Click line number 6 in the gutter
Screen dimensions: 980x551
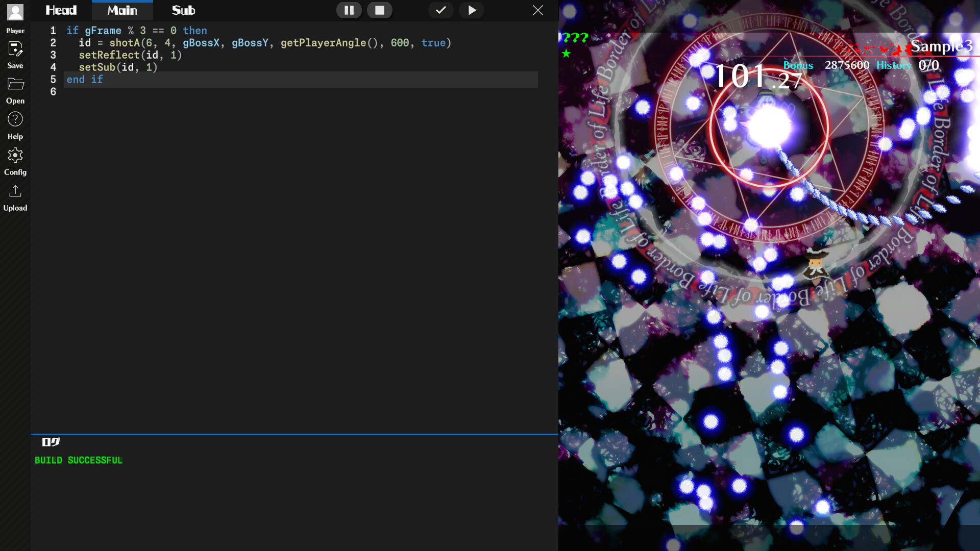coord(53,92)
